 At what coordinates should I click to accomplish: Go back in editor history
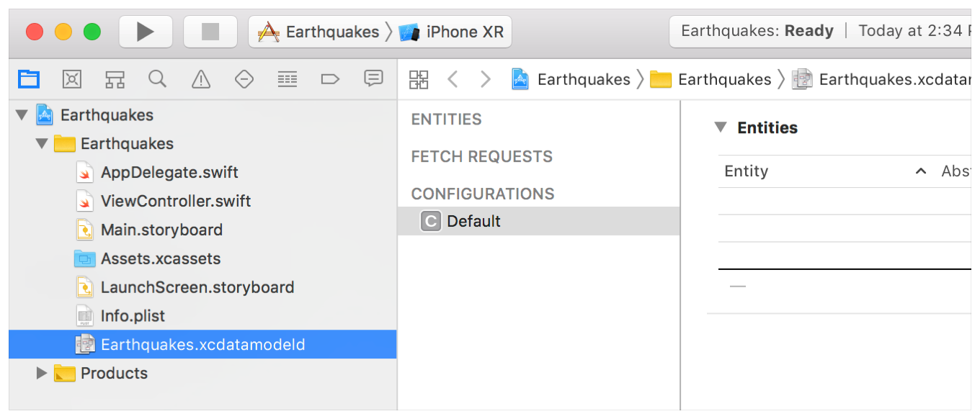click(x=453, y=79)
